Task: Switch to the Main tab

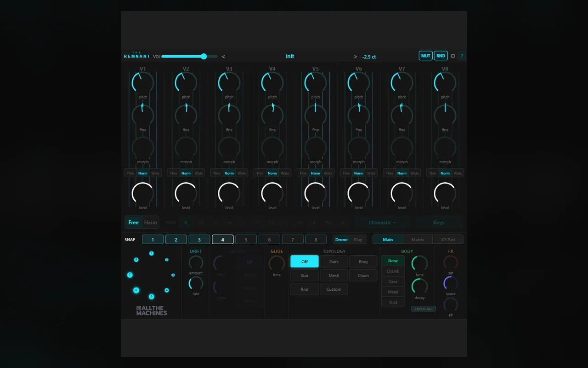Action: pos(388,240)
